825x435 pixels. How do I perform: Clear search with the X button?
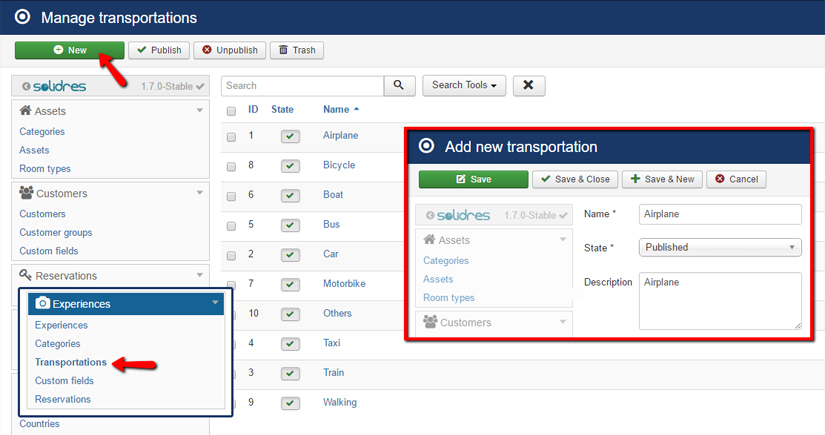tap(529, 85)
